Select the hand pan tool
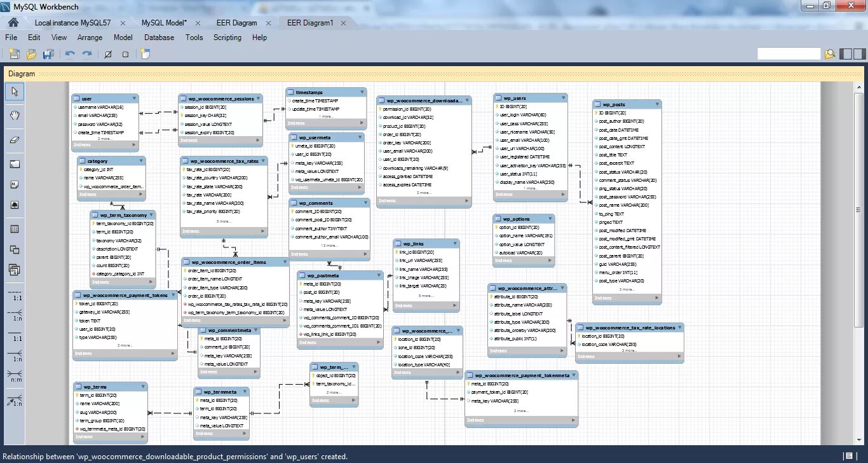The height and width of the screenshot is (463, 868). click(15, 115)
